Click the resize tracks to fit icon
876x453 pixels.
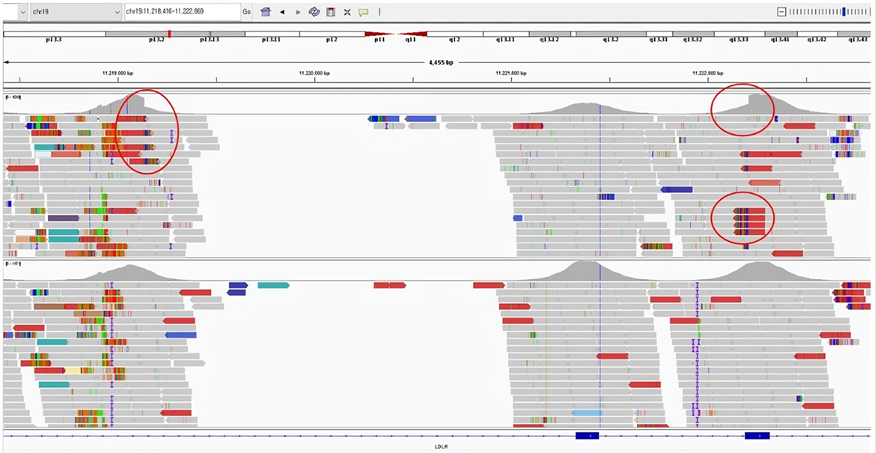tap(347, 12)
